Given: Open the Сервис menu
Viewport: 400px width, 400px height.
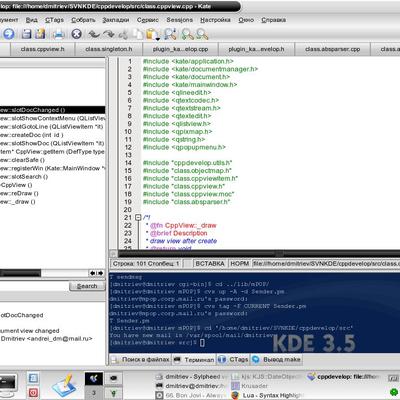Looking at the screenshot, I should point(148,20).
